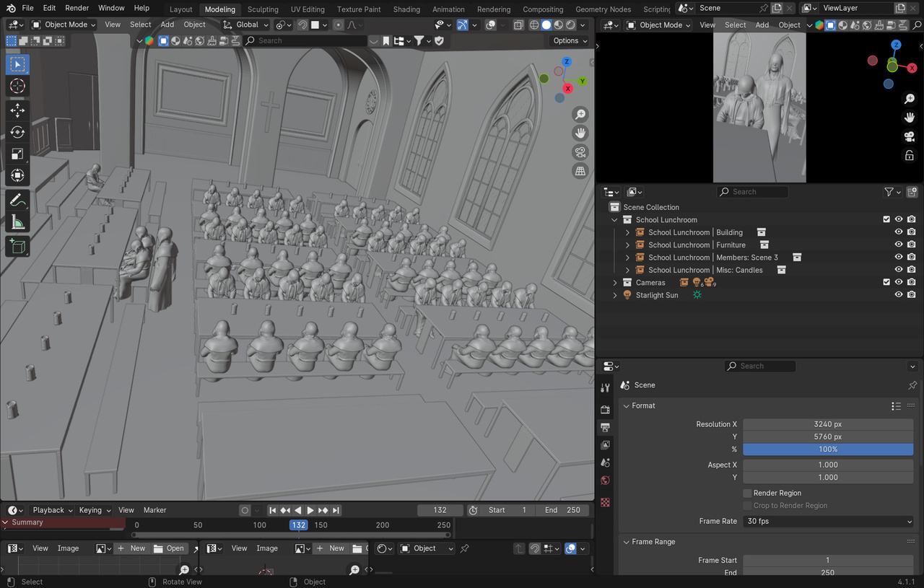Click the Add Cube tool
The image size is (924, 588).
click(x=18, y=246)
